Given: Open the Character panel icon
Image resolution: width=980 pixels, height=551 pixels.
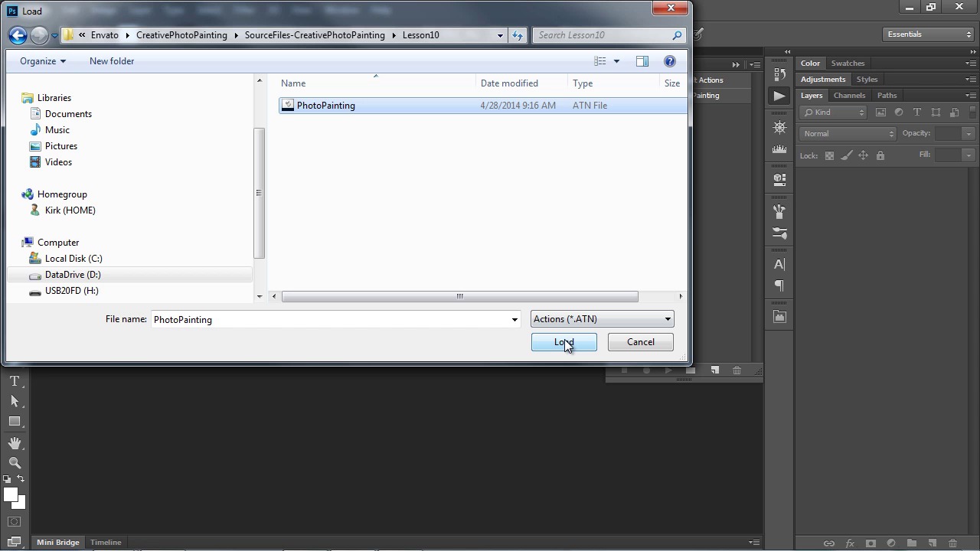Looking at the screenshot, I should point(779,264).
